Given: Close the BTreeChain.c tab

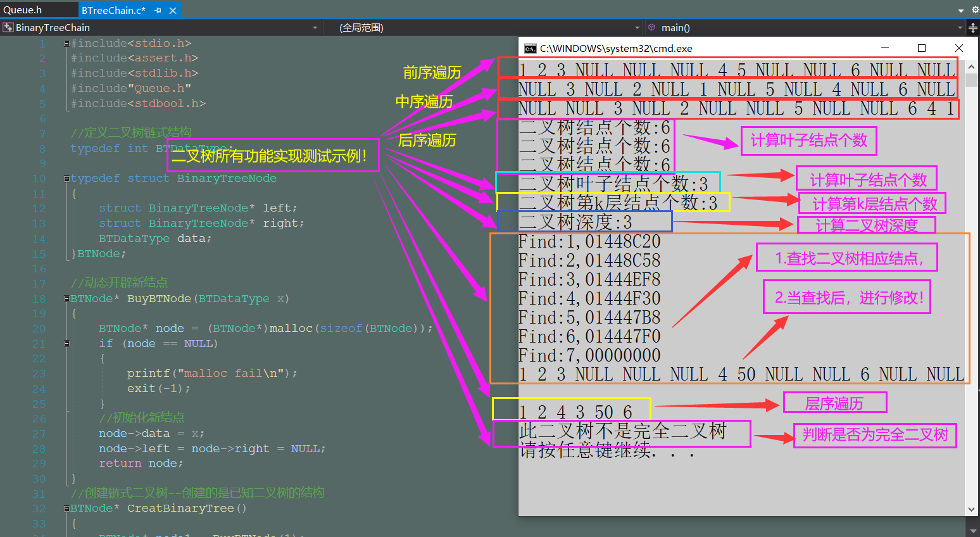Looking at the screenshot, I should pos(173,10).
